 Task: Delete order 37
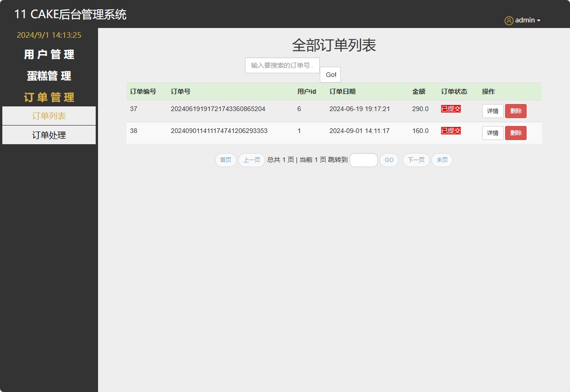pos(515,111)
